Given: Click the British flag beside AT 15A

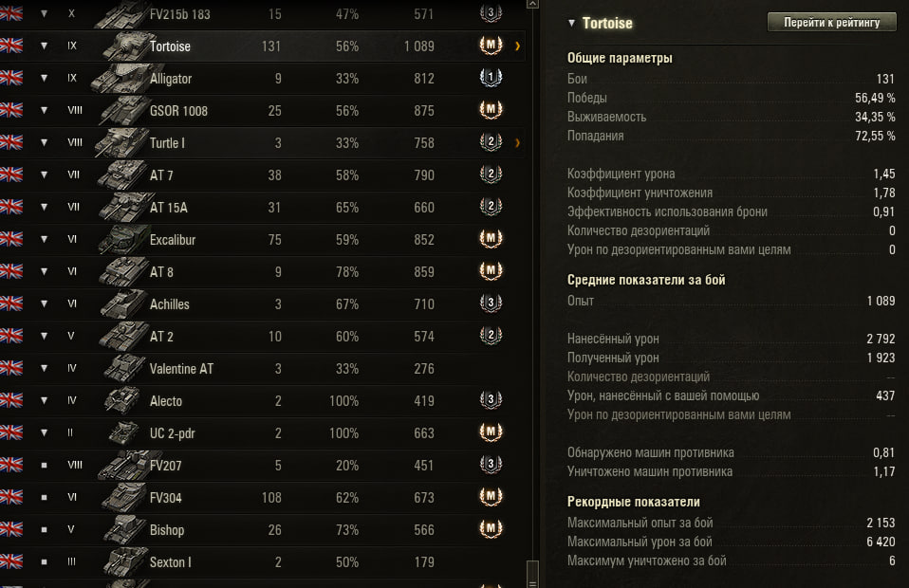Looking at the screenshot, I should pyautogui.click(x=11, y=208).
